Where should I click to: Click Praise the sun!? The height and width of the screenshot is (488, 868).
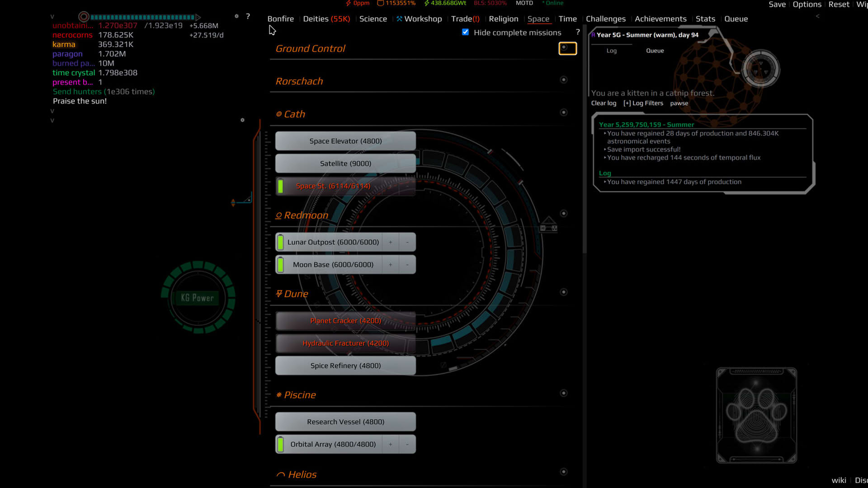80,101
